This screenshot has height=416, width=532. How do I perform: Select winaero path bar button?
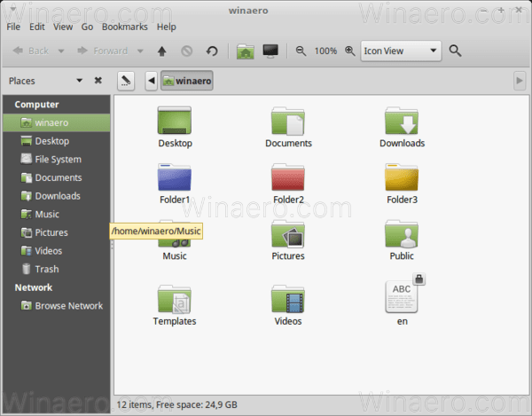pyautogui.click(x=187, y=81)
